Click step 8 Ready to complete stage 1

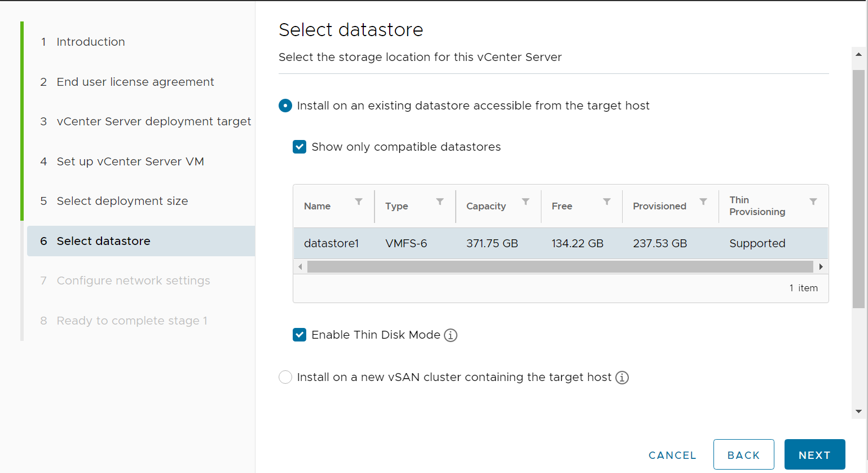pos(124,321)
